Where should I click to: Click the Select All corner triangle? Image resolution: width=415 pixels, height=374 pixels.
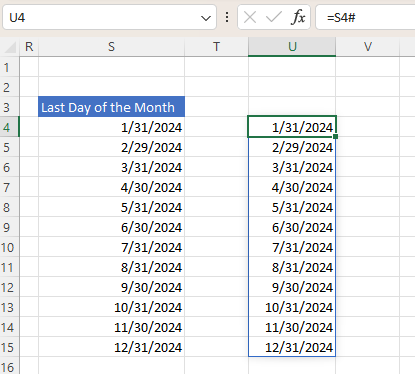click(x=10, y=47)
